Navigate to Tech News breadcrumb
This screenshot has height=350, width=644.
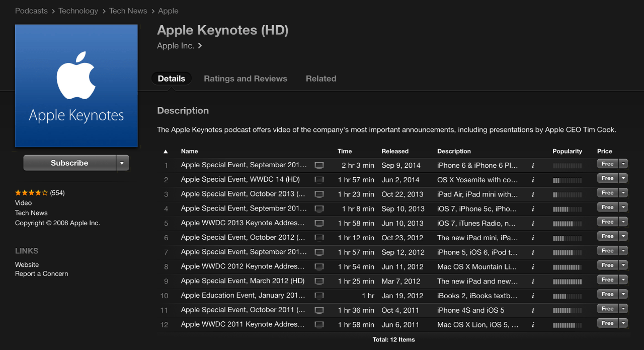pos(128,11)
